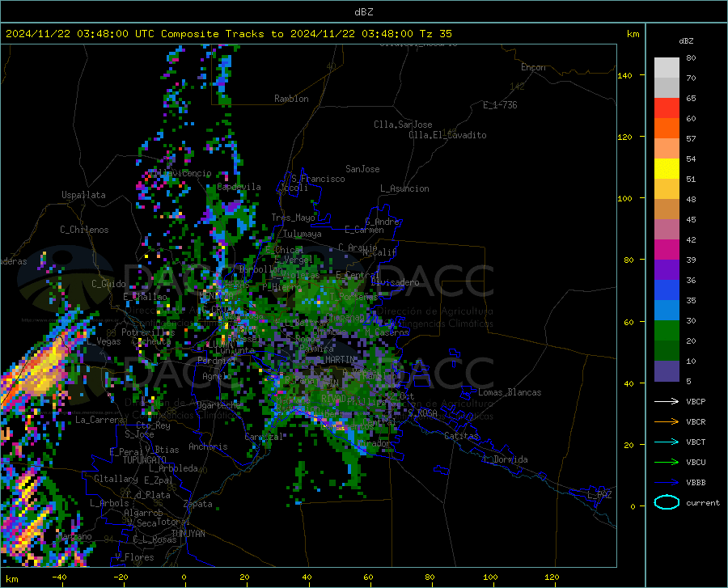
Task: Click the 'VBCT' legend label
Action: click(x=696, y=442)
